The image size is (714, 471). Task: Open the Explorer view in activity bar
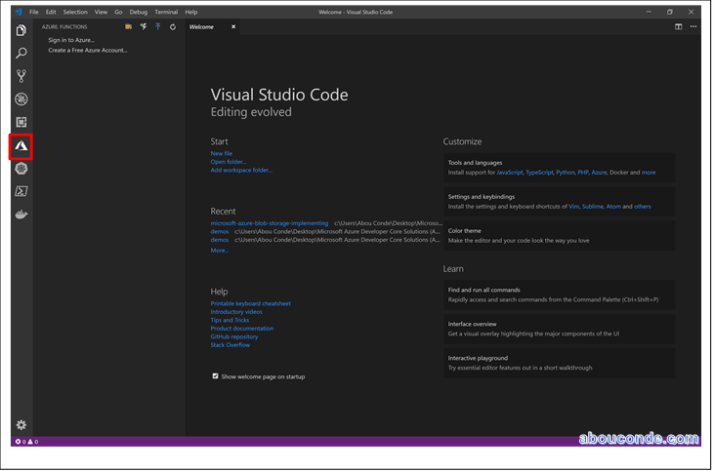(x=21, y=30)
